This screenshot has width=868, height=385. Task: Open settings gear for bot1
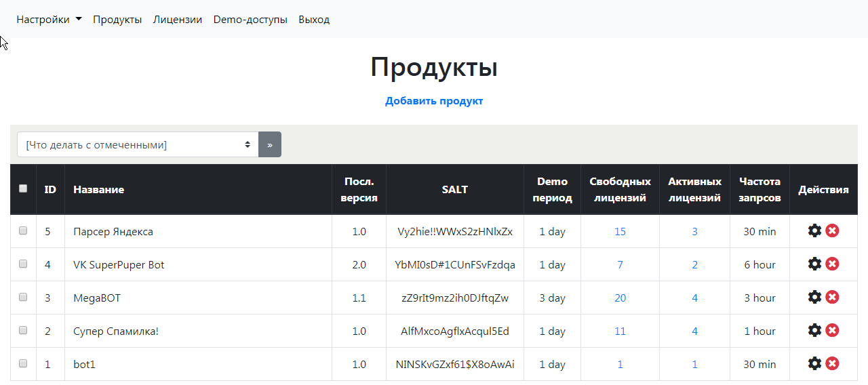click(x=814, y=364)
